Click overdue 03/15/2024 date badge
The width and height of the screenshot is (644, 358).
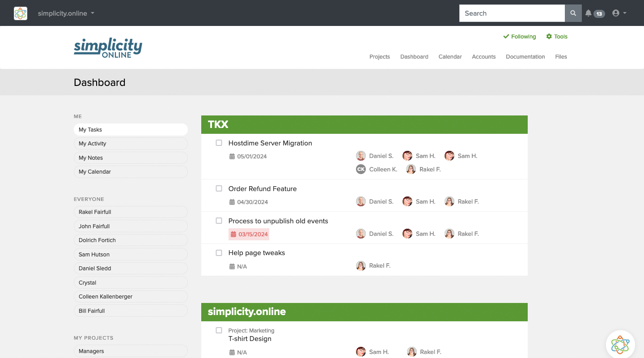tap(249, 234)
